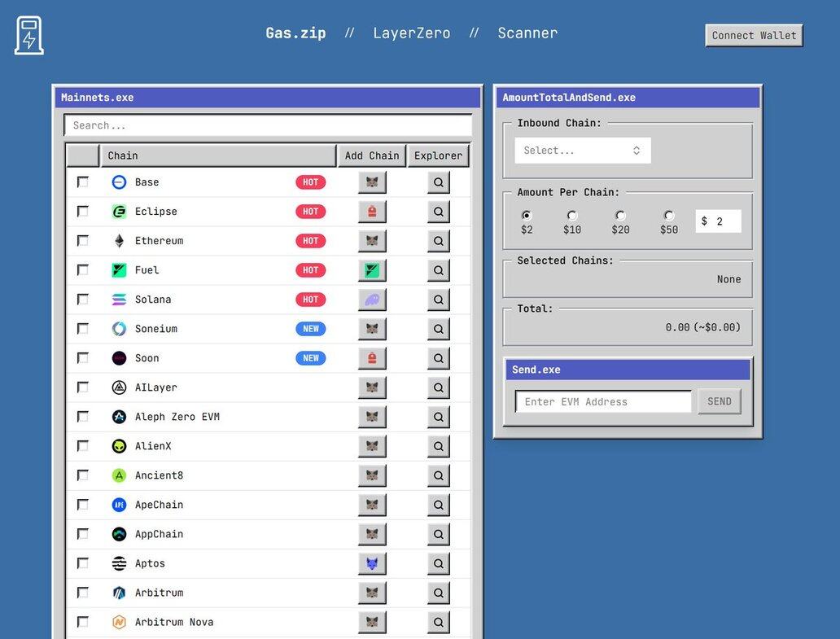Add Soon chain via backpack wallet icon

[x=372, y=358]
